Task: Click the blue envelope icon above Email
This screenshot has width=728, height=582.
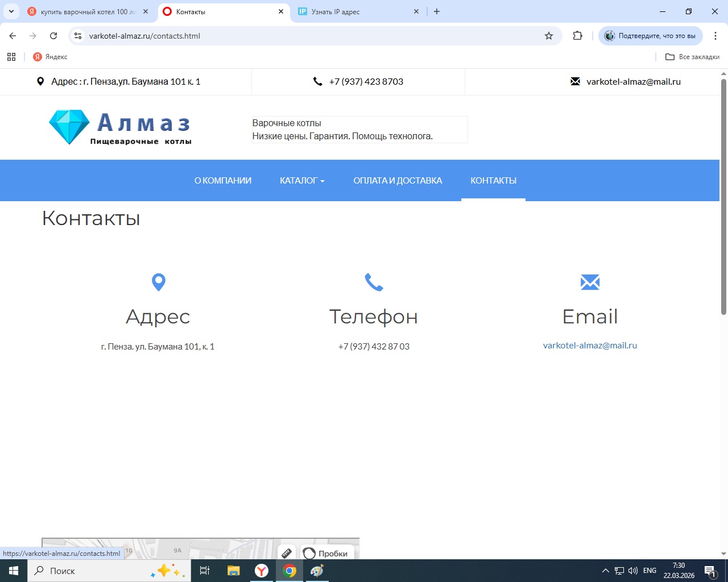Action: [590, 282]
